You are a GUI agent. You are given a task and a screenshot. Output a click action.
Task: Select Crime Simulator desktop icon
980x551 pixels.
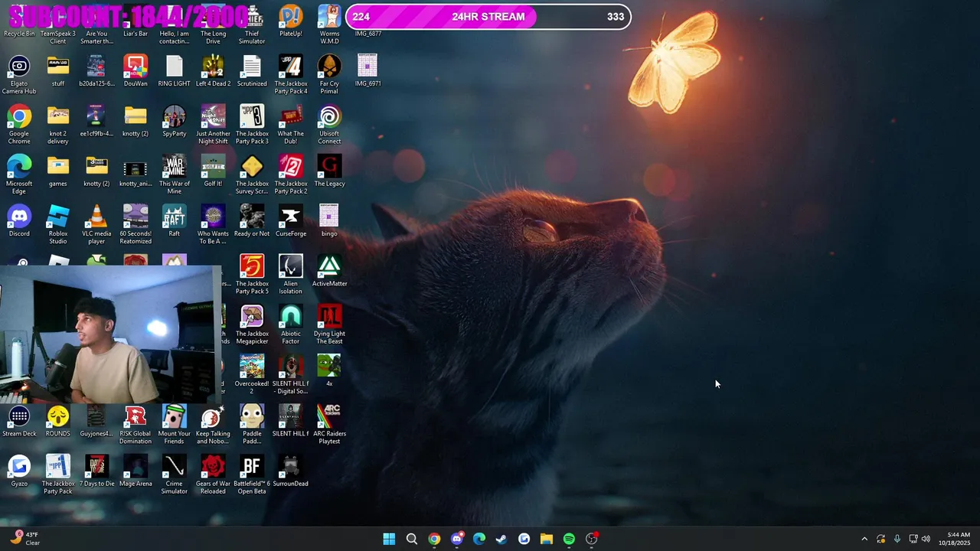174,474
